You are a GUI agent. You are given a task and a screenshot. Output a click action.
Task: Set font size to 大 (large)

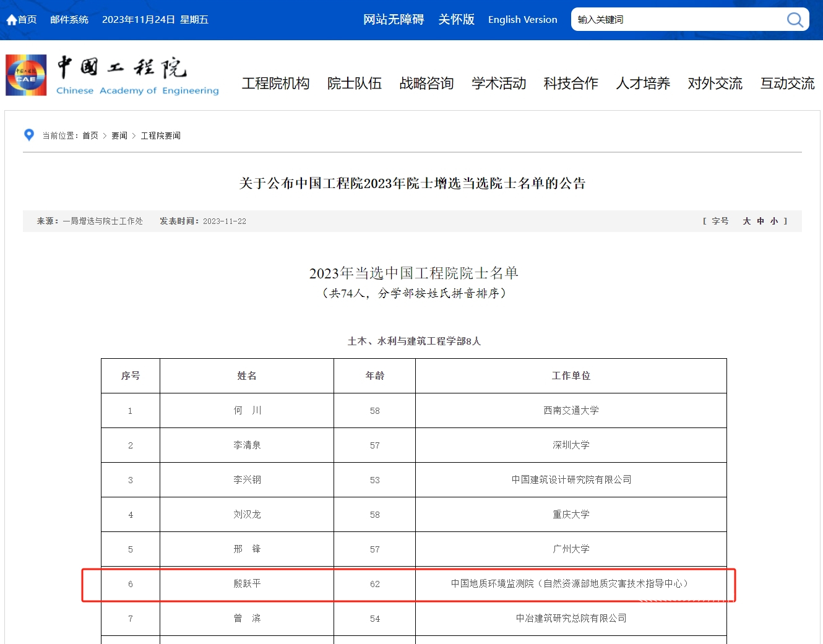(746, 221)
